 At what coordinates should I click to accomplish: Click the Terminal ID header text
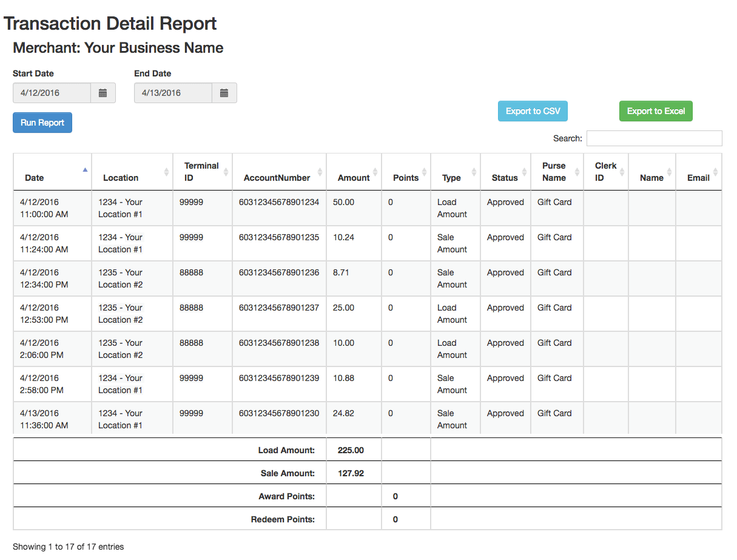click(x=201, y=172)
